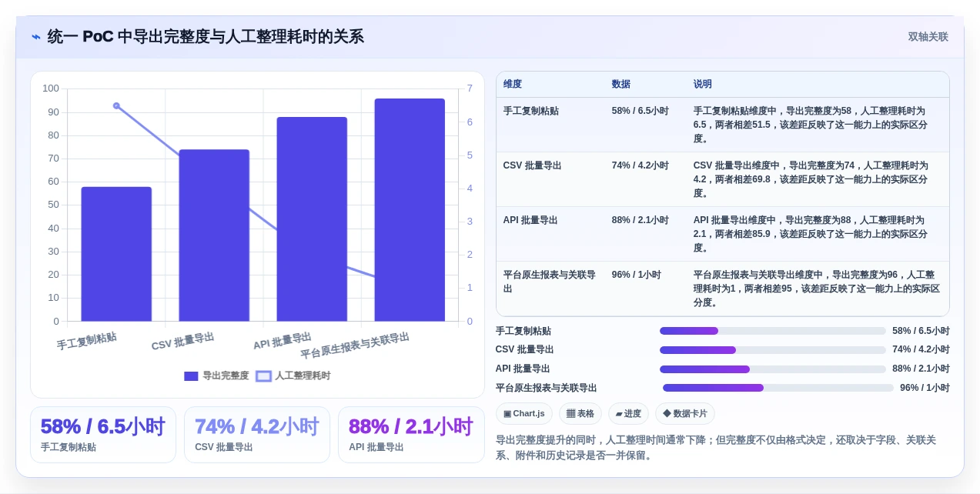Click the 数据 column header
This screenshot has width=980, height=494.
click(621, 84)
